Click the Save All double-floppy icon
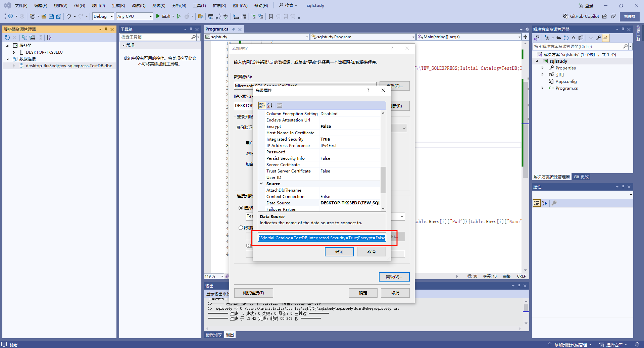This screenshot has height=348, width=644. [59, 16]
